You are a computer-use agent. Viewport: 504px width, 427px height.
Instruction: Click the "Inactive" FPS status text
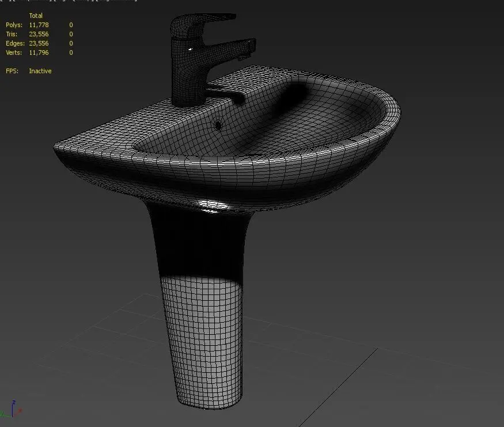coord(40,71)
